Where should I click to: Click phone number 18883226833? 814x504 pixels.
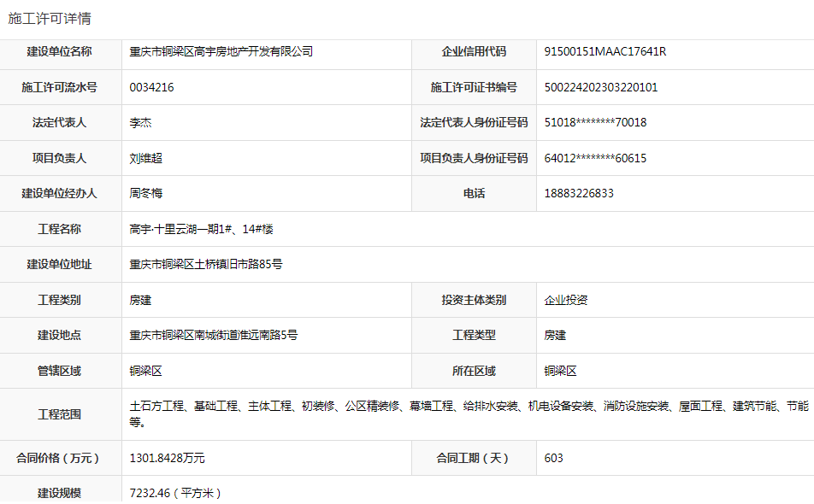click(579, 194)
